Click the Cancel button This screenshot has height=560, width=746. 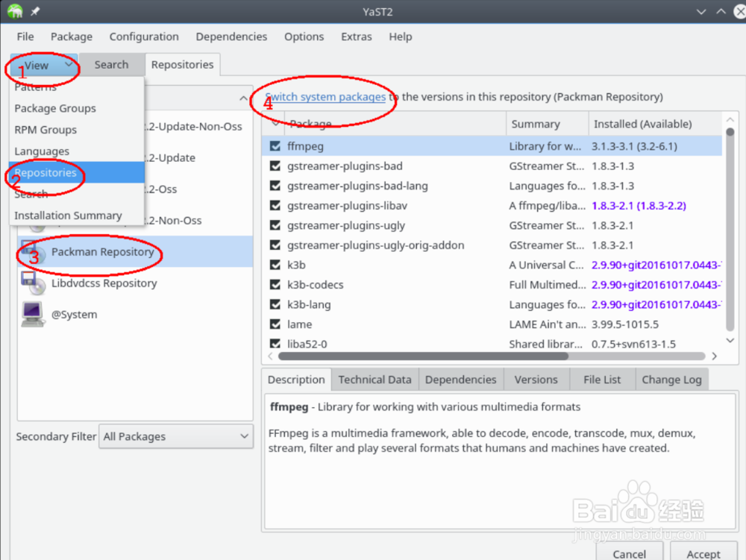coord(630,552)
